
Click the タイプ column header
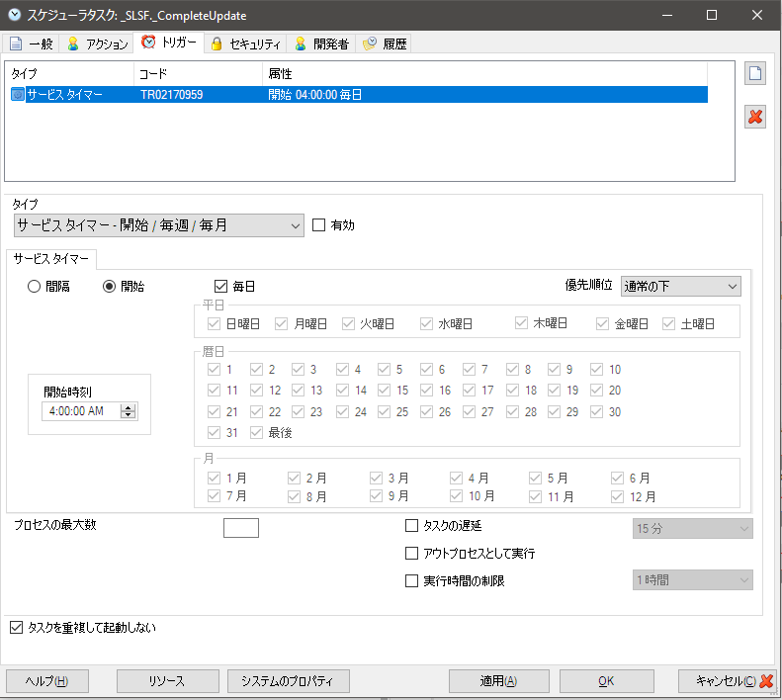tap(70, 74)
